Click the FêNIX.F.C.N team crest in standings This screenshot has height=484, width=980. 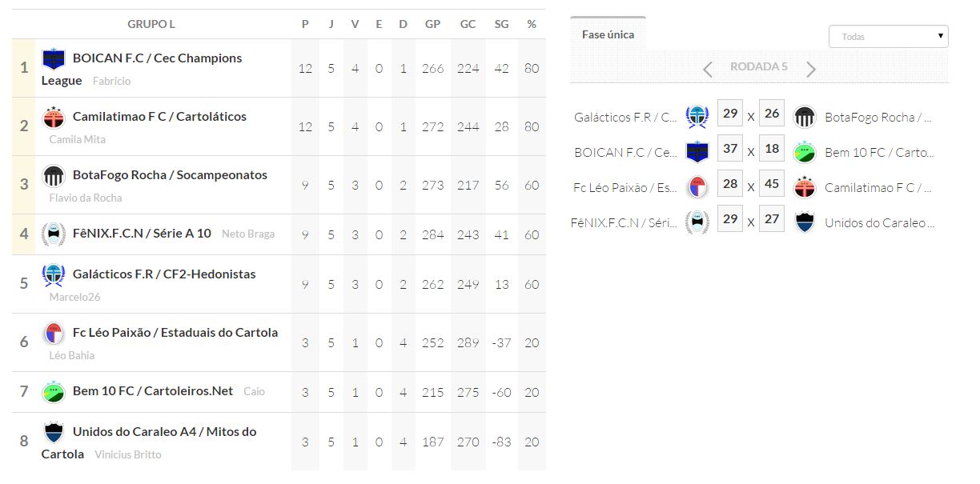coord(54,234)
